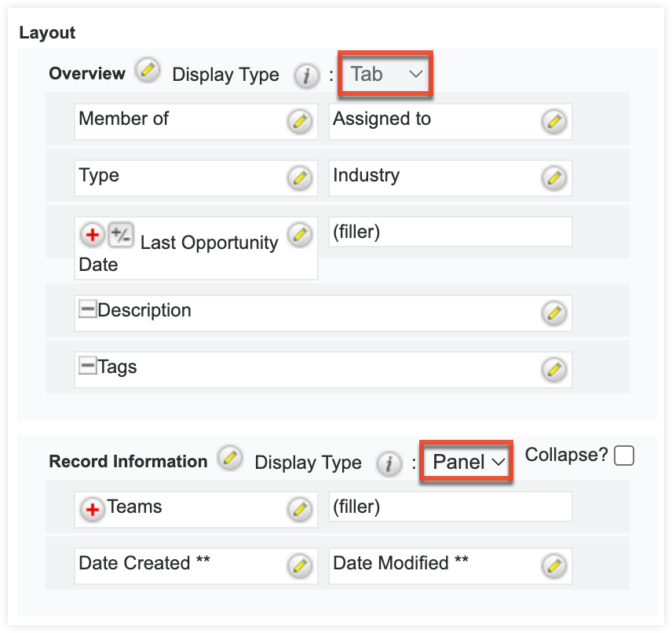Viewport: 672px width, 633px height.
Task: Click pencil icon on Type field
Action: [300, 178]
